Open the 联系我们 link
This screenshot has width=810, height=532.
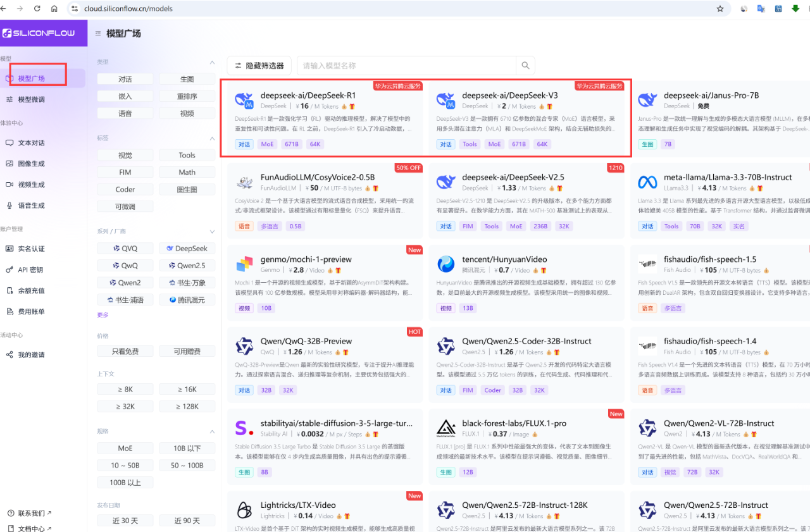pyautogui.click(x=30, y=513)
